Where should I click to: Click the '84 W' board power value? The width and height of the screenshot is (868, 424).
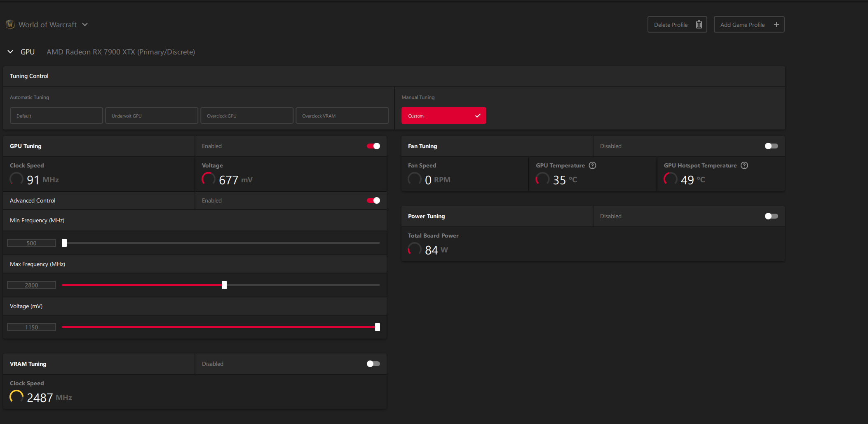point(436,250)
